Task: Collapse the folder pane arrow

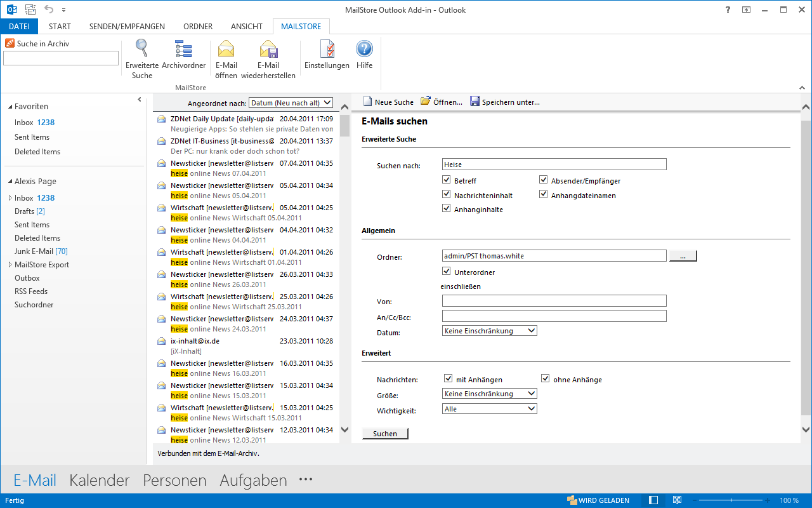Action: coord(140,100)
